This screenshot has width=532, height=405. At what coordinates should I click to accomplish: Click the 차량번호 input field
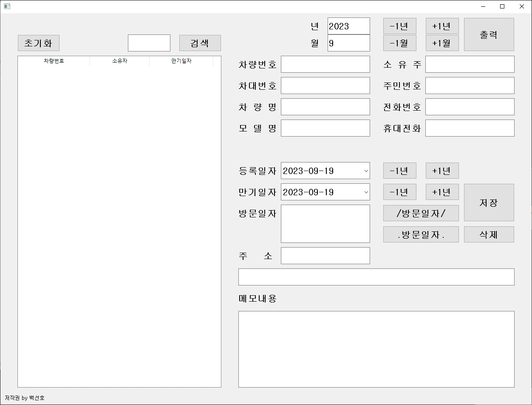(325, 64)
